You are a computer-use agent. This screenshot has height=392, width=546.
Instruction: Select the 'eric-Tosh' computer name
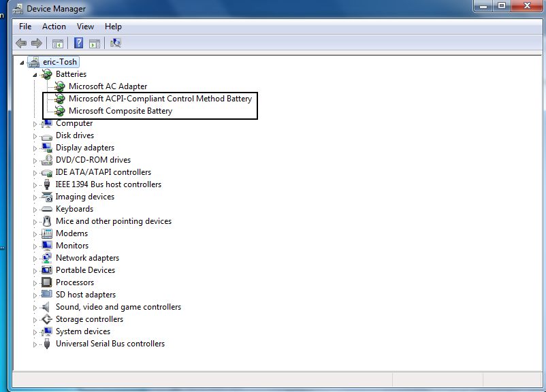pos(60,62)
